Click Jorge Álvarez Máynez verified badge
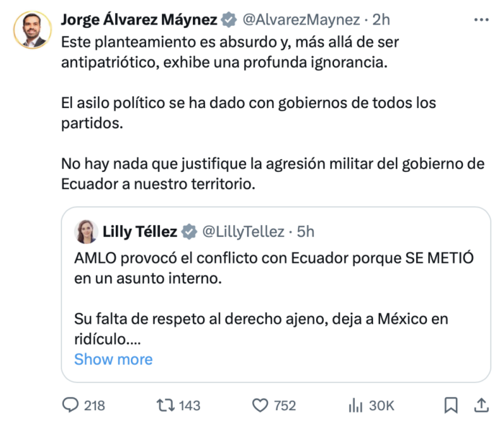 coord(230,19)
